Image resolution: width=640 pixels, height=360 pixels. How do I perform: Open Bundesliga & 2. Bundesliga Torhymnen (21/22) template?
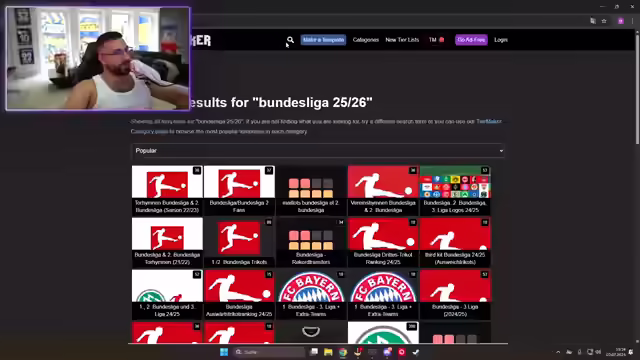click(x=167, y=242)
